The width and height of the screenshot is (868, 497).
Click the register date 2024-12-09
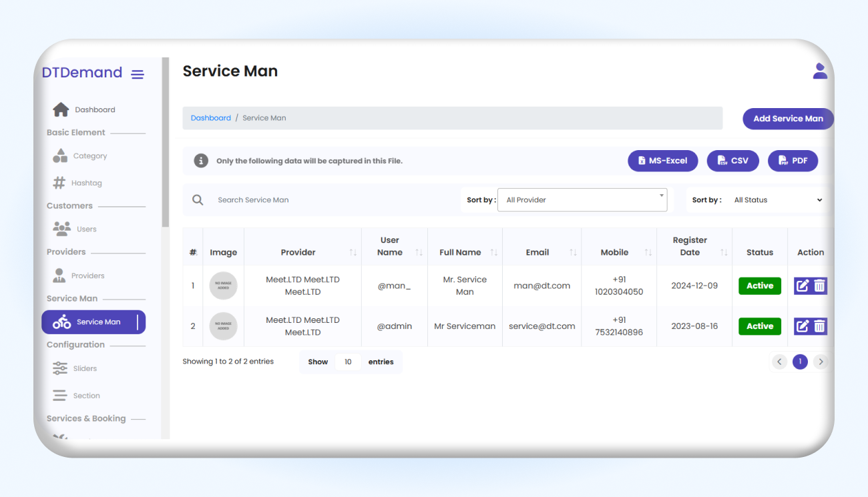[694, 286]
